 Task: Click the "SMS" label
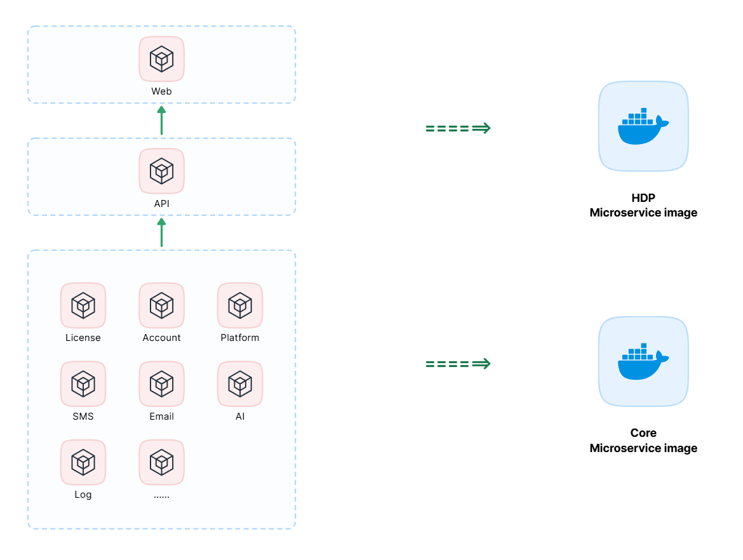[83, 417]
